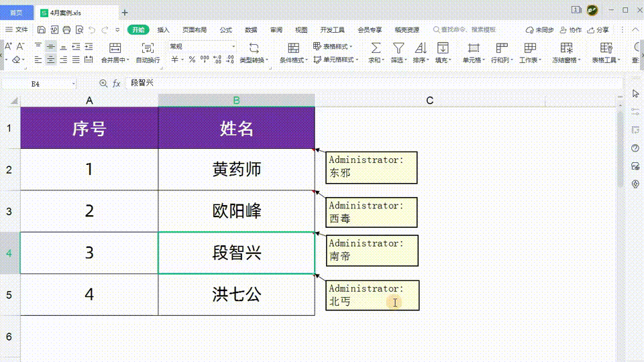Click the 分享 (Share) button
Viewport: 644px width, 362px height.
point(598,30)
